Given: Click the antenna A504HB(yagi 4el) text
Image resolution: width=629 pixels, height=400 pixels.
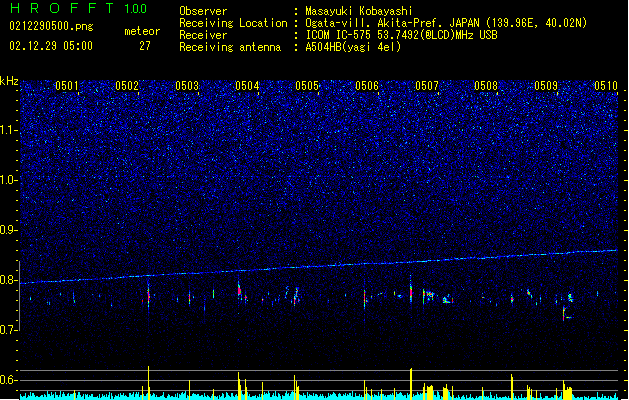Looking at the screenshot, I should tap(353, 47).
